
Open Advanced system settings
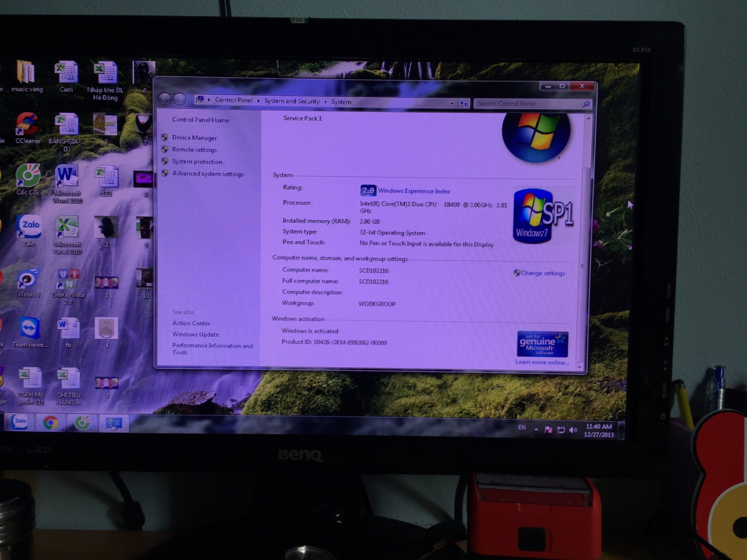[208, 174]
